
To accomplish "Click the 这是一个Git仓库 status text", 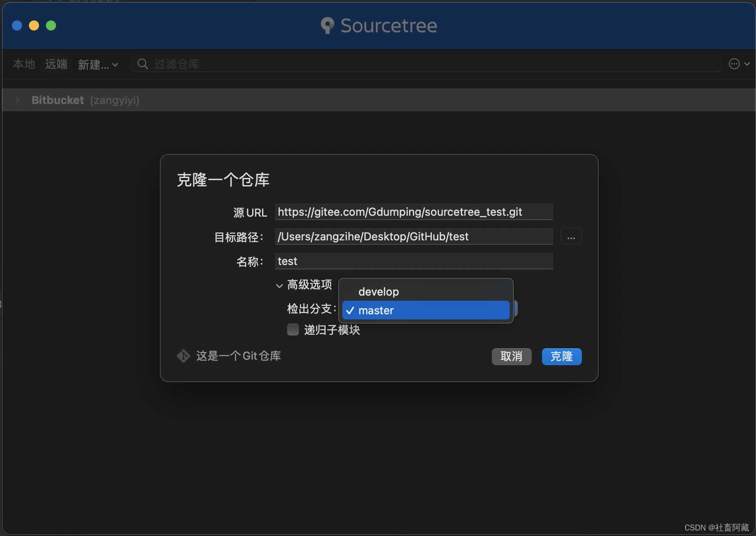I will [x=238, y=356].
